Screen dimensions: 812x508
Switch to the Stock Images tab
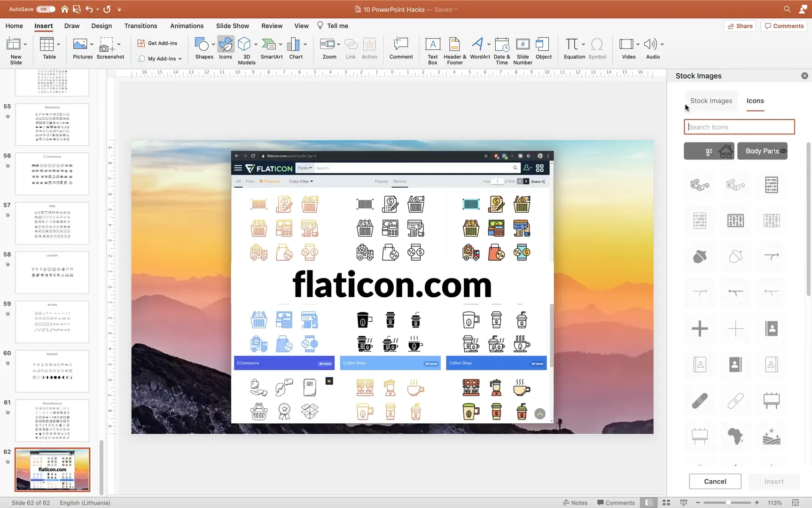coord(711,100)
